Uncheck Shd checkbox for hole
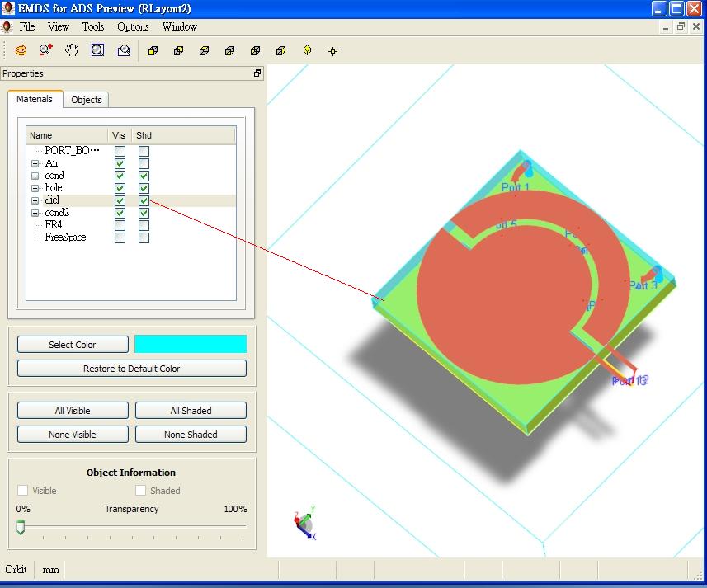 pos(144,188)
